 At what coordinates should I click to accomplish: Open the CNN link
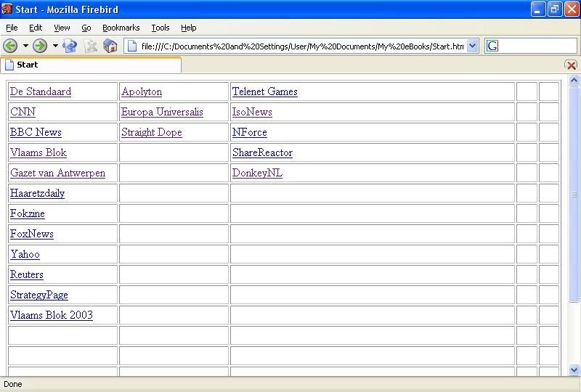23,112
